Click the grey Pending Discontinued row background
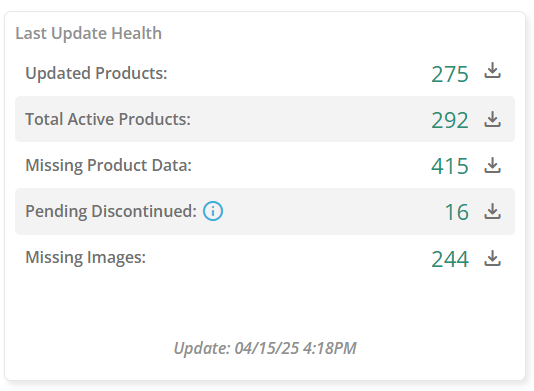This screenshot has width=534, height=391. coord(265,211)
